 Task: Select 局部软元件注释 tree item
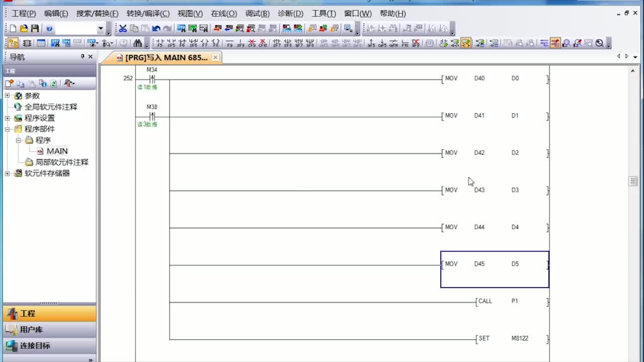pyautogui.click(x=62, y=162)
